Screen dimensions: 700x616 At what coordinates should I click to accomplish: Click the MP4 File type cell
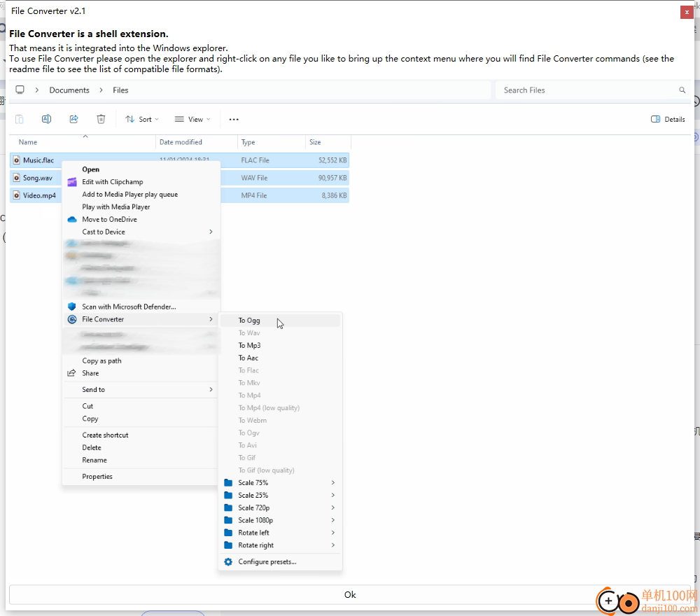point(254,195)
